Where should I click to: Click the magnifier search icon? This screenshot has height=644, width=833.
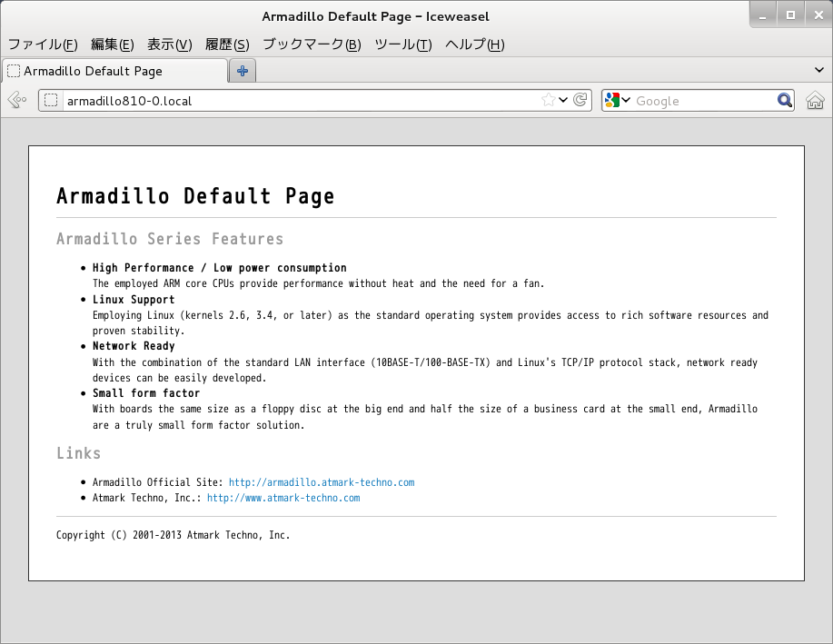click(x=785, y=100)
